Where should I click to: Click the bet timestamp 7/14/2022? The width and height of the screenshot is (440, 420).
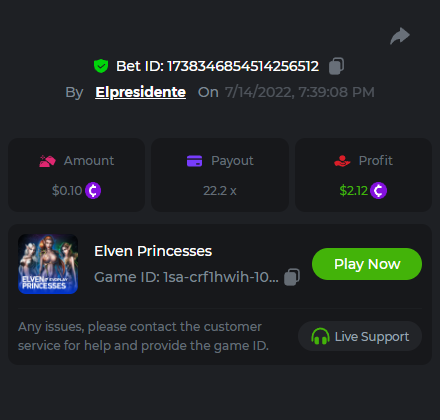(300, 92)
